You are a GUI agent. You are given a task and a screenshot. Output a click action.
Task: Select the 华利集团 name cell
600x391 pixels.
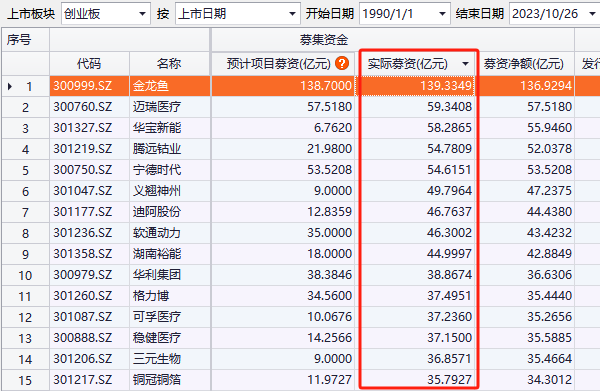pyautogui.click(x=170, y=275)
